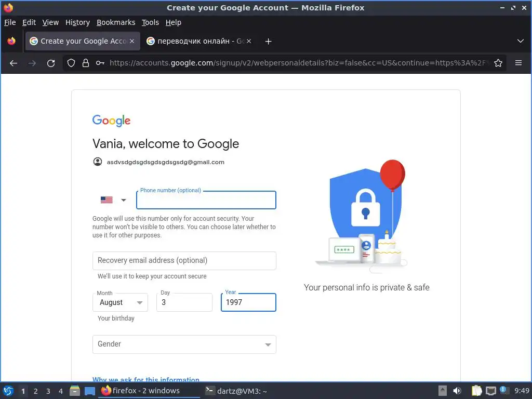Focus the Phone number optional field
Viewport: 532px width, 399px height.
tap(206, 200)
